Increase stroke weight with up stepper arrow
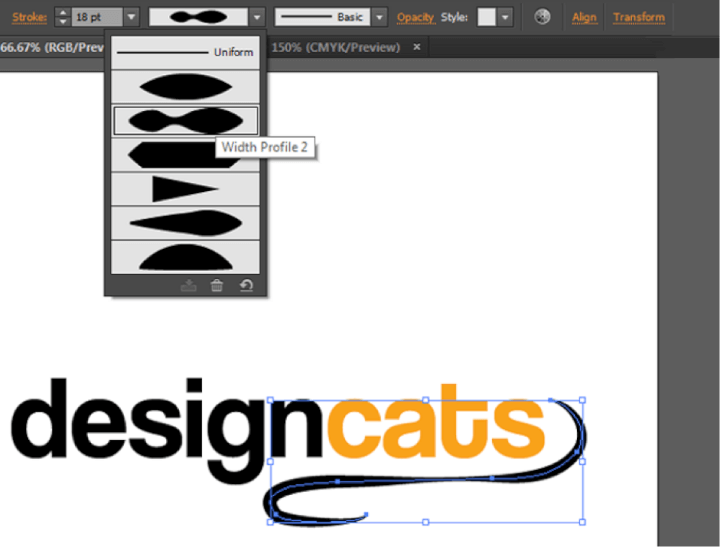This screenshot has width=720, height=547. (63, 12)
